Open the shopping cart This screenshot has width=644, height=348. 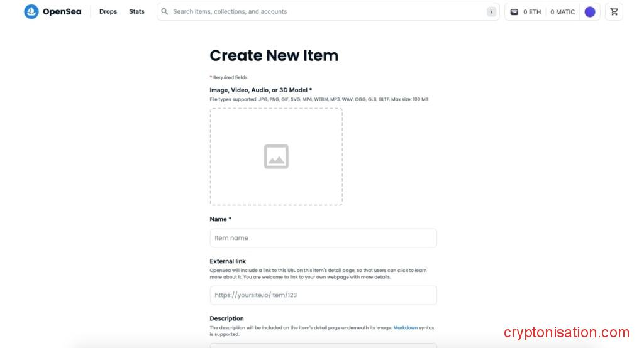614,11
